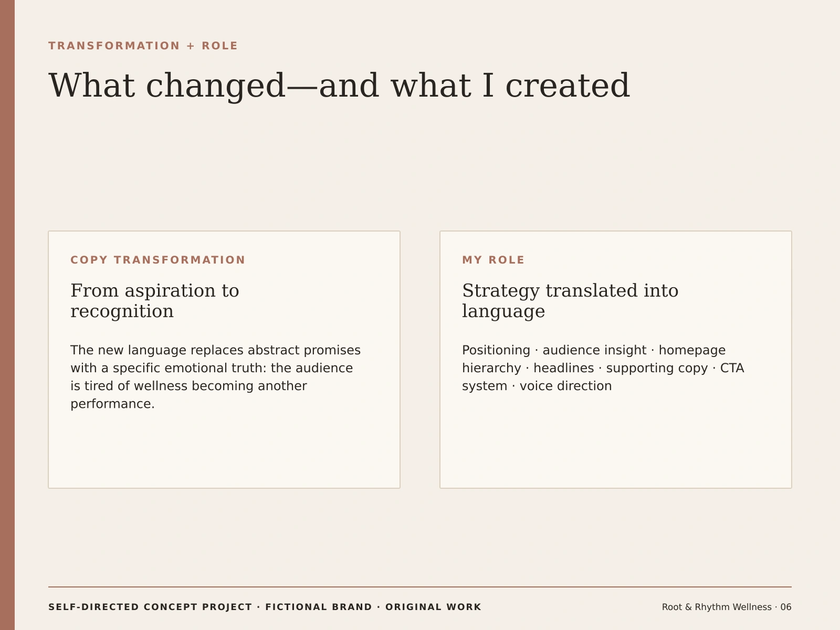Click the 'SELF-DIRECTED CONCEPT PROJECT' footer text
The height and width of the screenshot is (630, 840).
point(150,607)
